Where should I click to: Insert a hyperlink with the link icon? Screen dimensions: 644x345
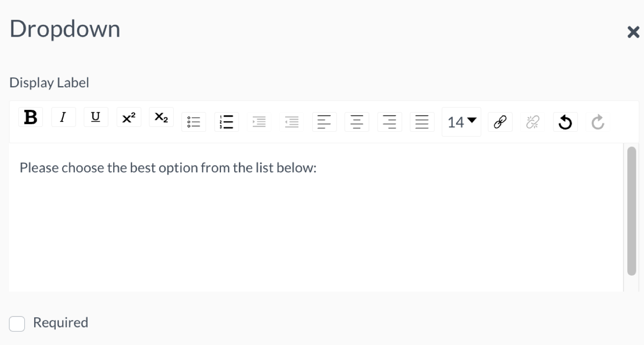500,122
